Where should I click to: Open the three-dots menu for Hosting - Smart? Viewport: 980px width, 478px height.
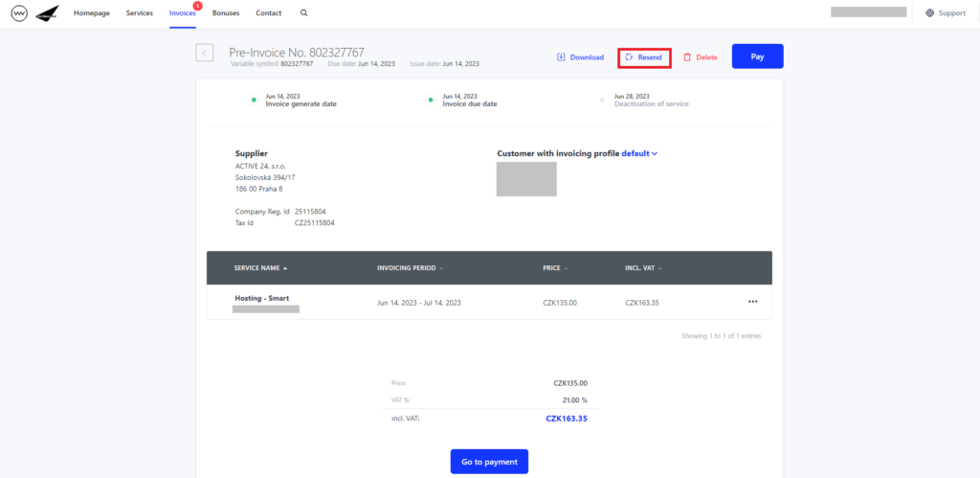[x=752, y=302]
